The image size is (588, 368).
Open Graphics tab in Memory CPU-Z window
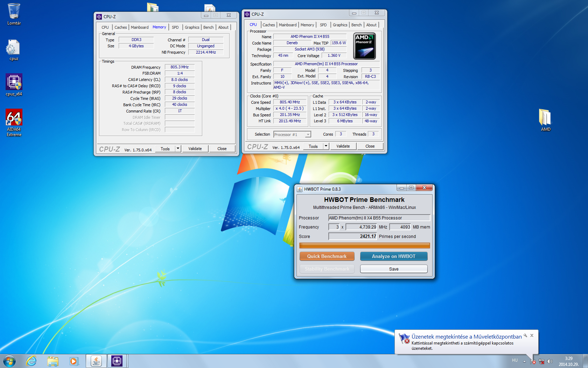point(192,27)
